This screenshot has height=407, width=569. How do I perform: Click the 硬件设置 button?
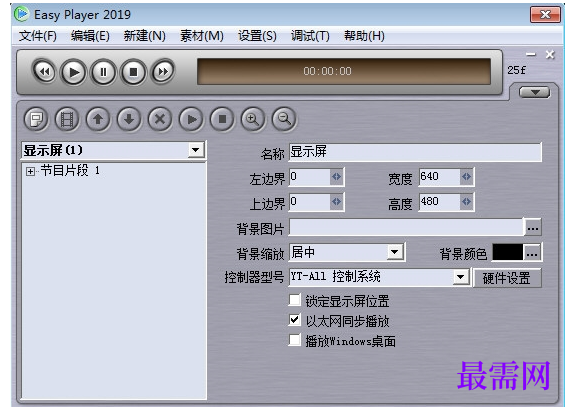[x=507, y=278]
